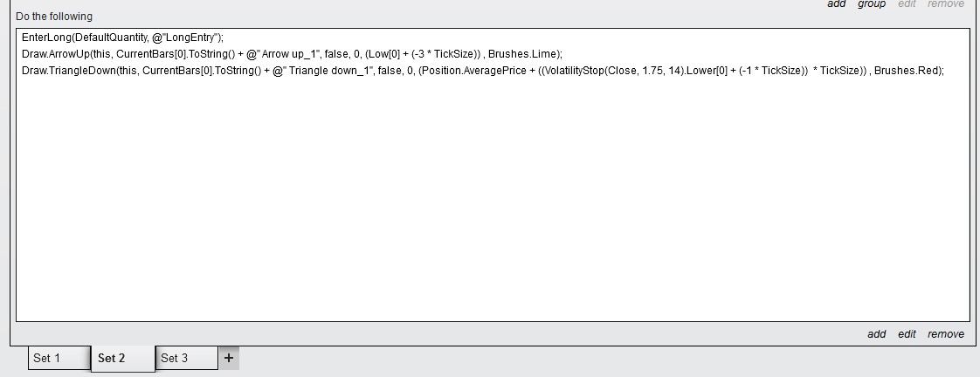980x377 pixels.
Task: Click the 'Do the following' label
Action: [x=54, y=17]
